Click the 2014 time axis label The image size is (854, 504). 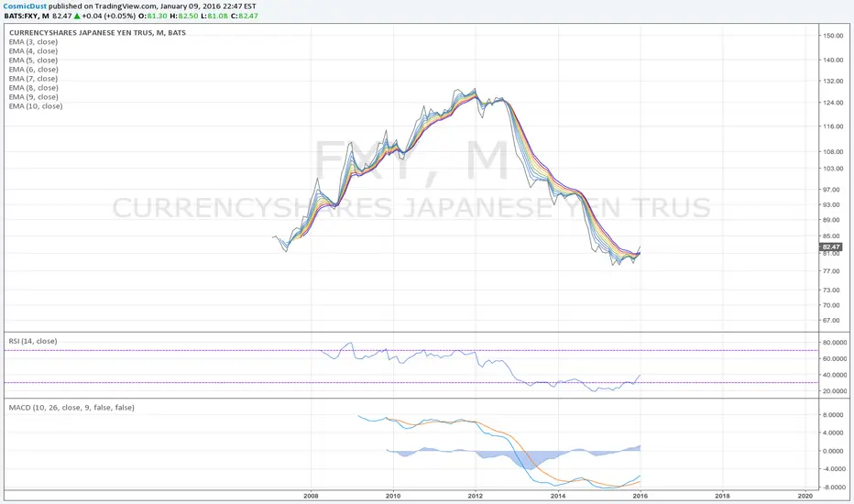558,496
